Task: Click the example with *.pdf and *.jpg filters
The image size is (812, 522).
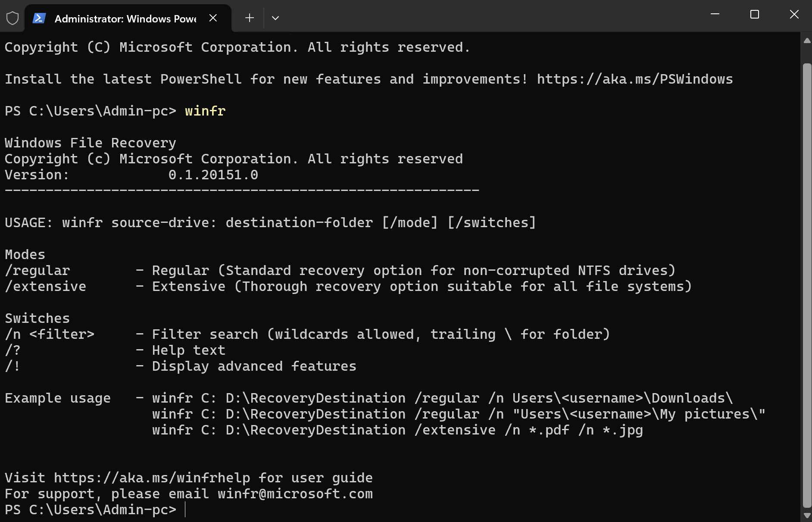Action: (x=397, y=430)
